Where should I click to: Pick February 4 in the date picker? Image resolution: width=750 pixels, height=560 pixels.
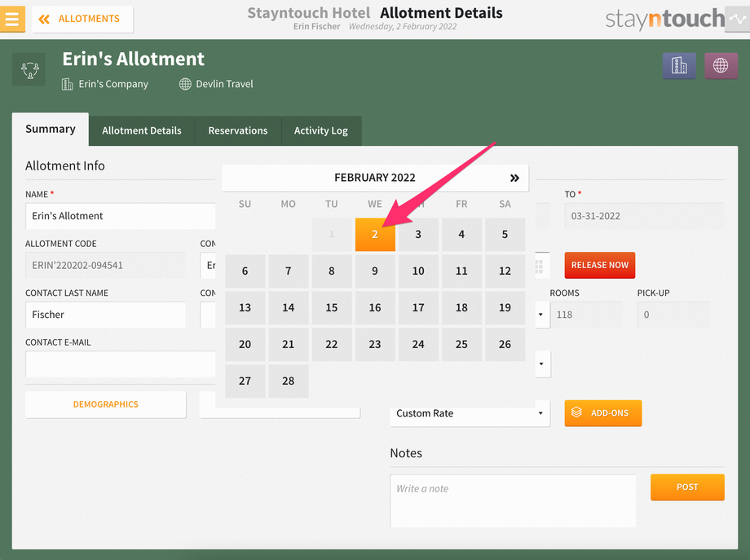tap(461, 234)
